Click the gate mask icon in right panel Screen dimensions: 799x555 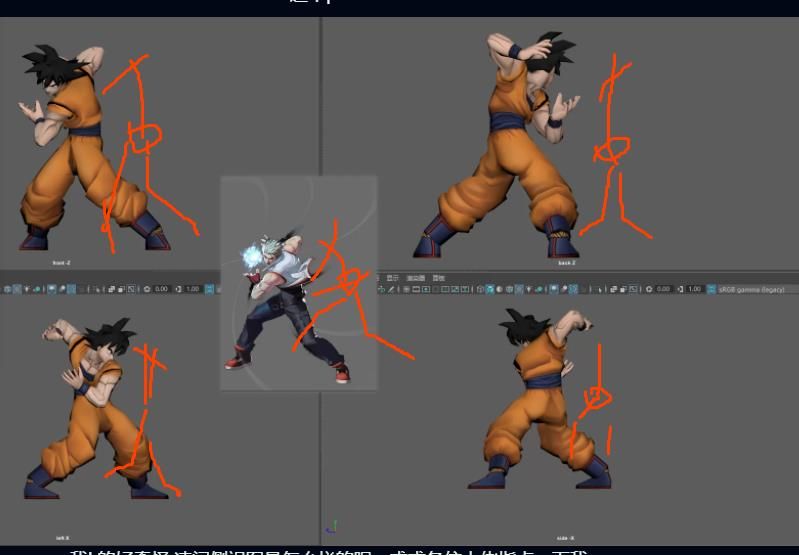click(x=435, y=289)
